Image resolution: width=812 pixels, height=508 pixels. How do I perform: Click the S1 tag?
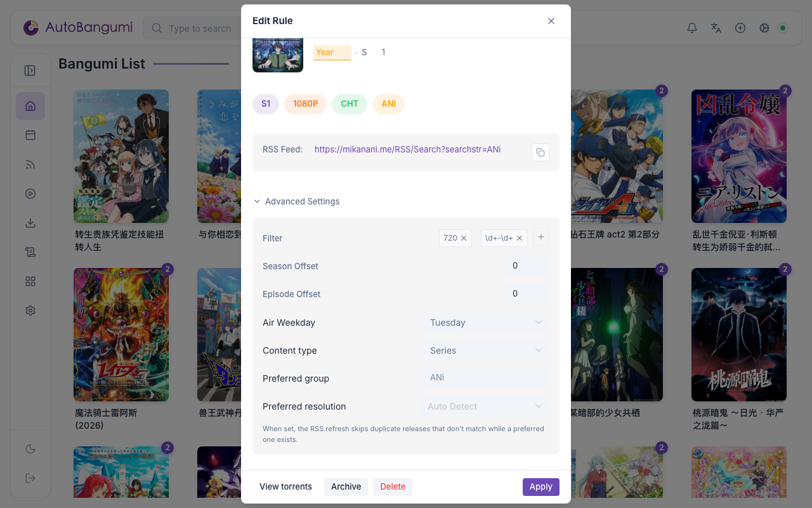click(x=266, y=104)
